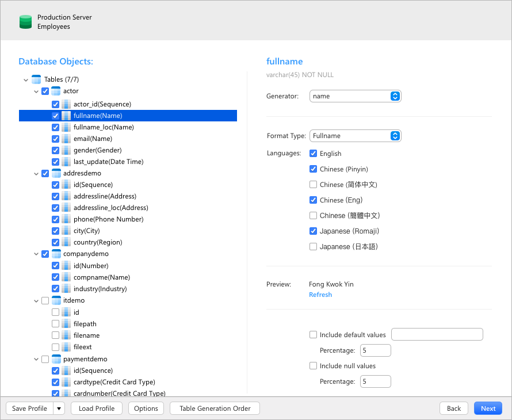Click the Refresh preview link

pos(320,295)
